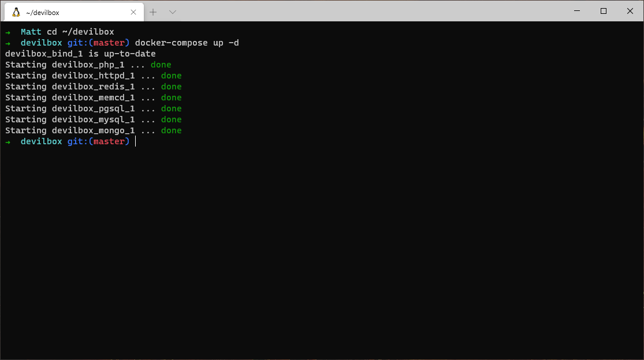Place cursor at the active prompt input

point(136,141)
